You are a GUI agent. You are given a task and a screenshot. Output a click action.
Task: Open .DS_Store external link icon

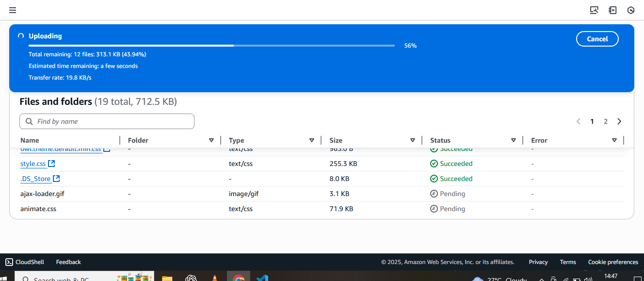pyautogui.click(x=56, y=179)
